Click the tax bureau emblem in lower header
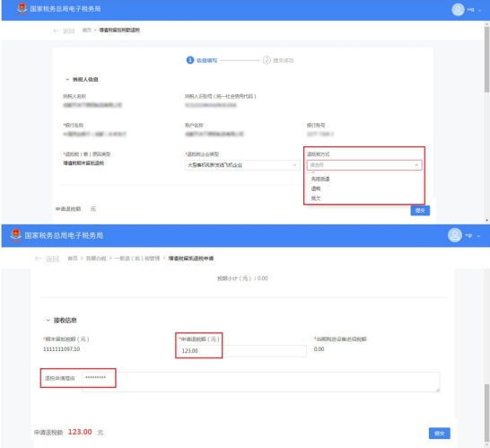The height and width of the screenshot is (448, 490). pyautogui.click(x=16, y=235)
